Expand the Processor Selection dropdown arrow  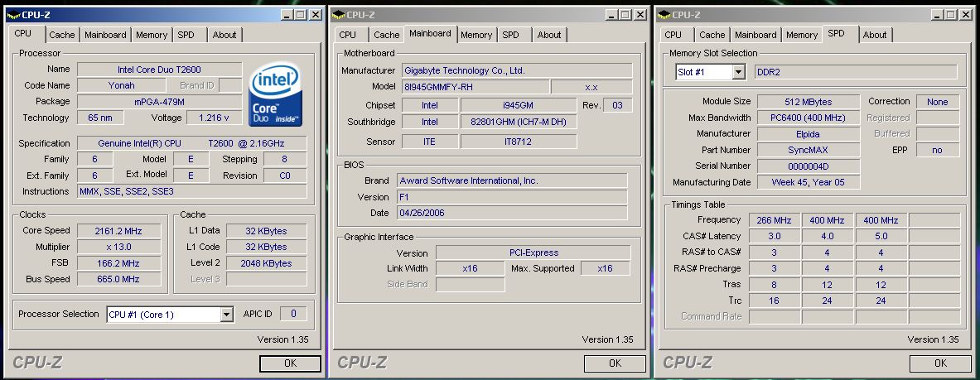pyautogui.click(x=227, y=315)
